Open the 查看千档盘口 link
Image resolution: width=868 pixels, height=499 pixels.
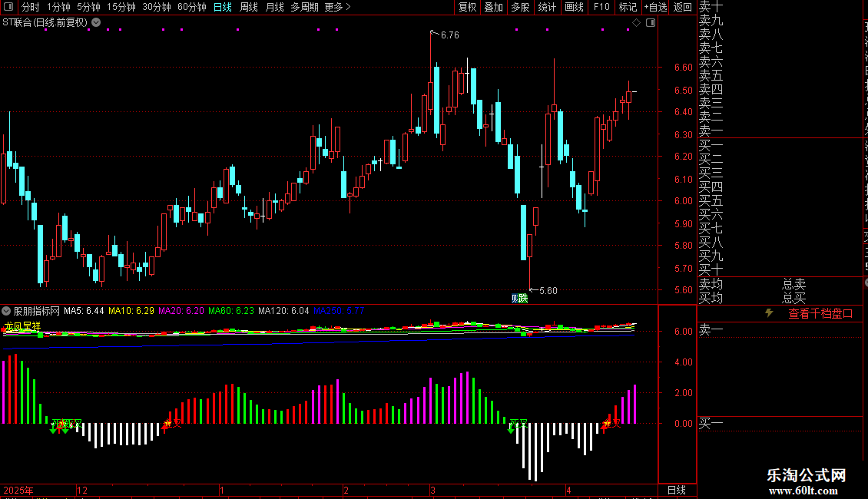[820, 314]
